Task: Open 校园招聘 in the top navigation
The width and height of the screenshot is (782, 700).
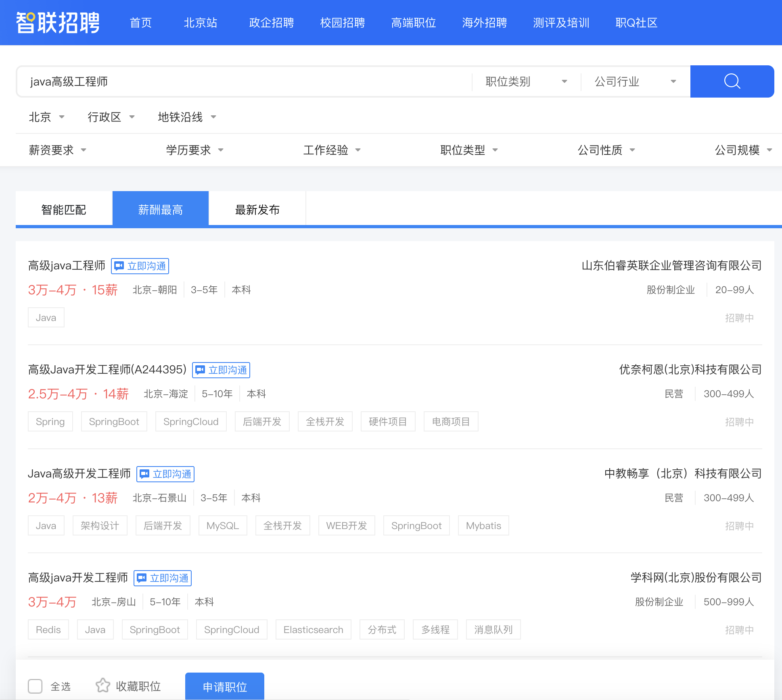Action: (x=342, y=23)
